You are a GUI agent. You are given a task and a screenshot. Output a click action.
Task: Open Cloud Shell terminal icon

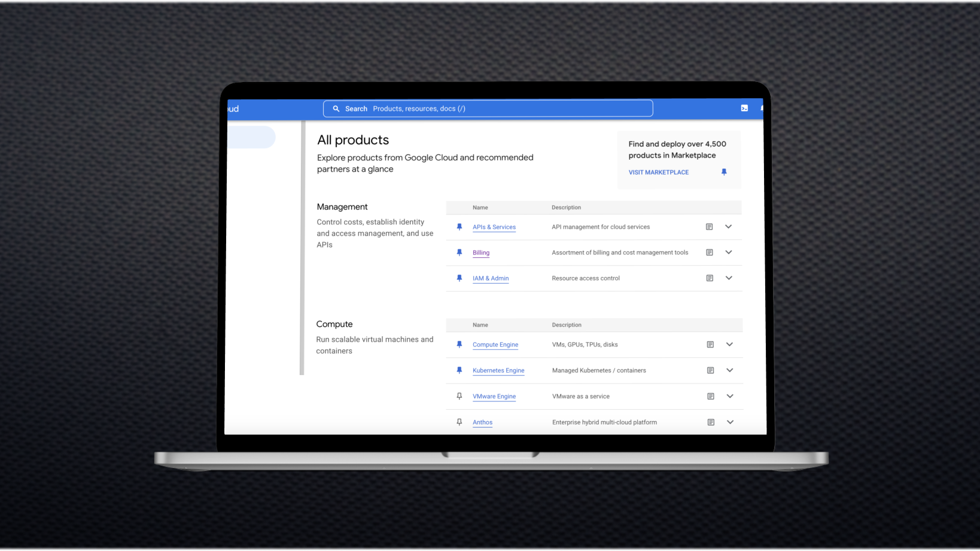(744, 108)
